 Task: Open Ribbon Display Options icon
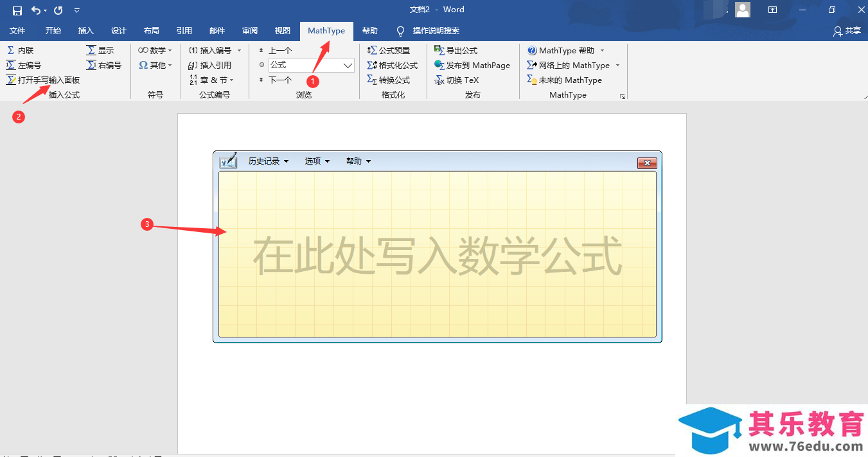(773, 10)
